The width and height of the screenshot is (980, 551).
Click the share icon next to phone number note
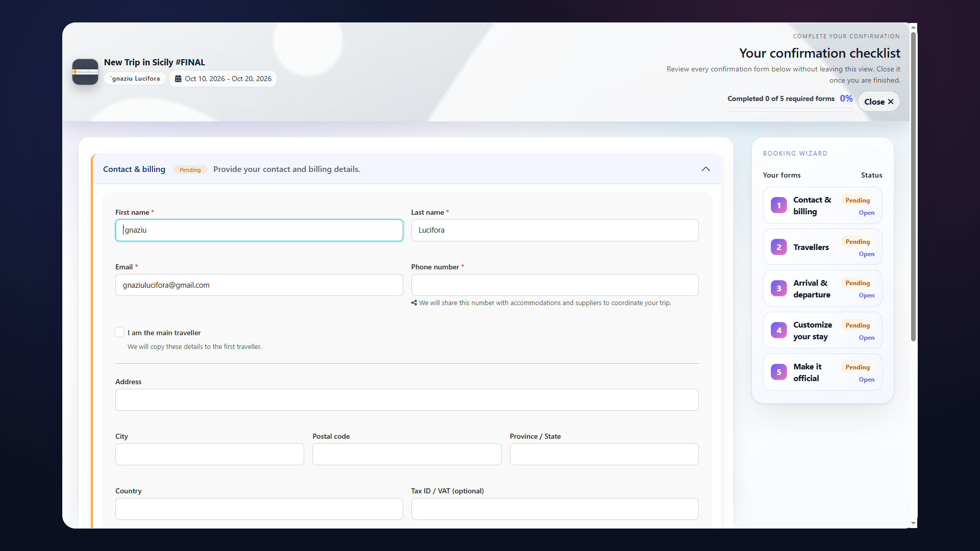tap(413, 303)
